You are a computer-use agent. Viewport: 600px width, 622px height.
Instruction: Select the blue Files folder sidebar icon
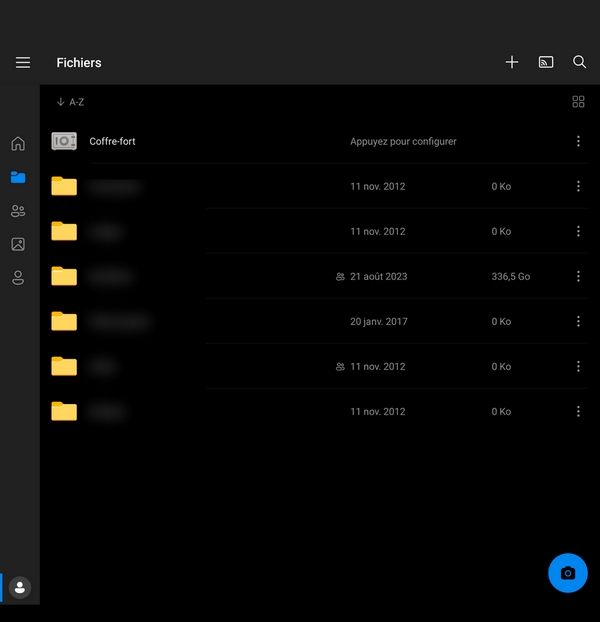point(18,177)
